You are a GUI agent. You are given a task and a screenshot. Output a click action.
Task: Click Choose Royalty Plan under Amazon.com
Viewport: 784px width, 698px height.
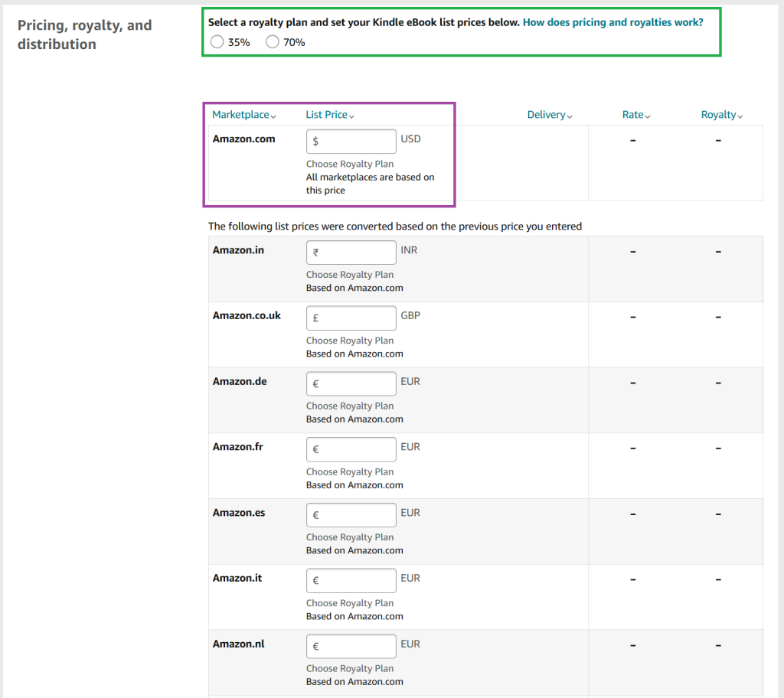pyautogui.click(x=349, y=163)
